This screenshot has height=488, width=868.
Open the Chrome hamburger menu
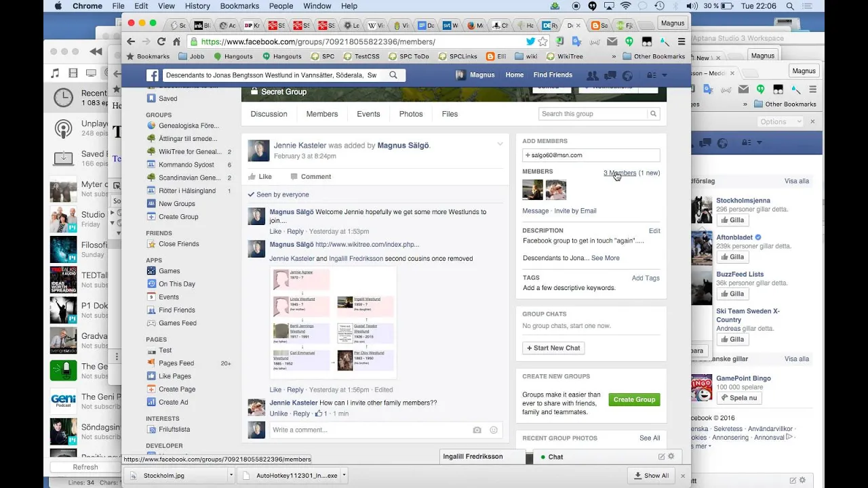click(x=682, y=41)
